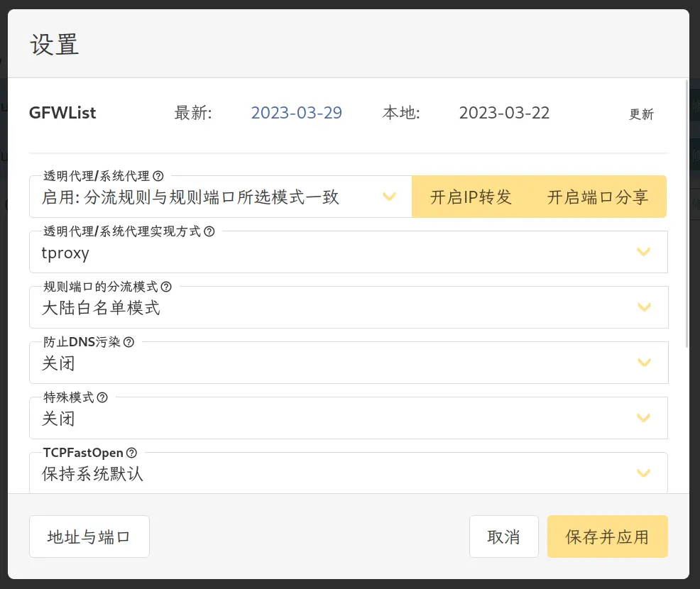This screenshot has width=700, height=589.
Task: Click help icon next to 防止DNS污染
Action: tap(128, 342)
